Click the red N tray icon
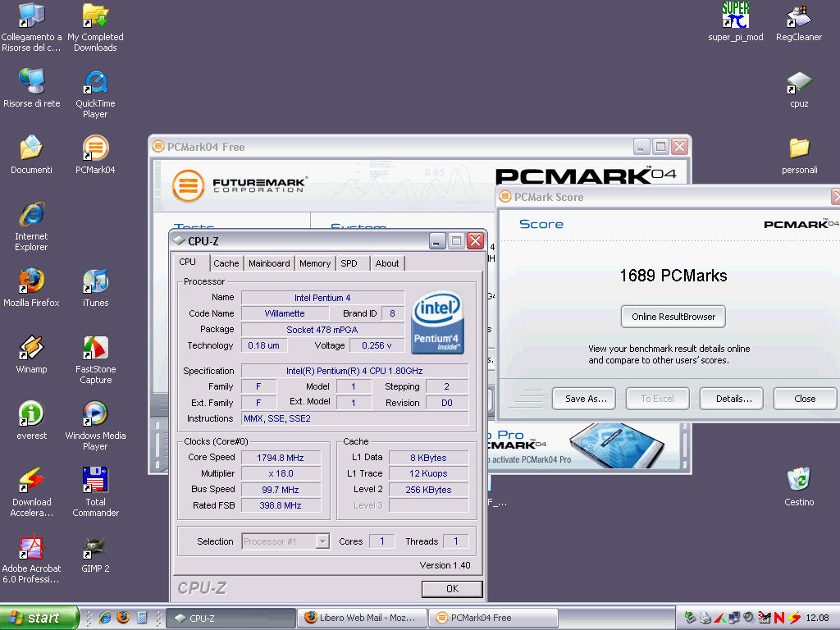840x630 pixels. coord(779,618)
